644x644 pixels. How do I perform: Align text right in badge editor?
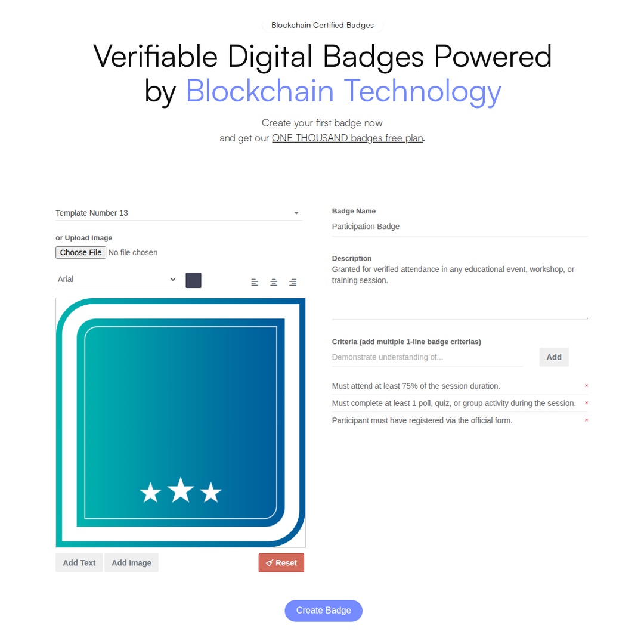(293, 282)
